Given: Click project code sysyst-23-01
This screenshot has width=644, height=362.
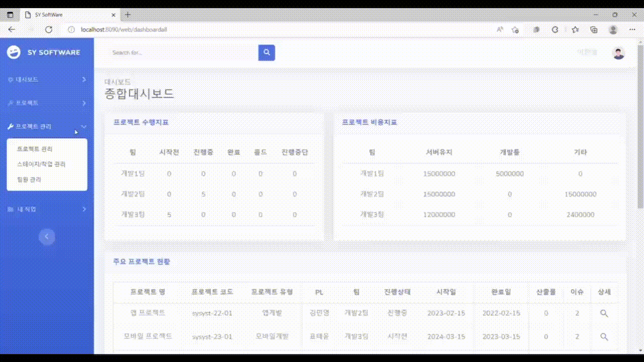Looking at the screenshot, I should point(212,336).
